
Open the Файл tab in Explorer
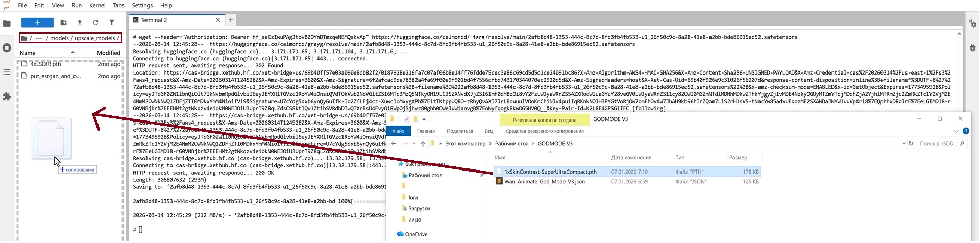click(398, 131)
